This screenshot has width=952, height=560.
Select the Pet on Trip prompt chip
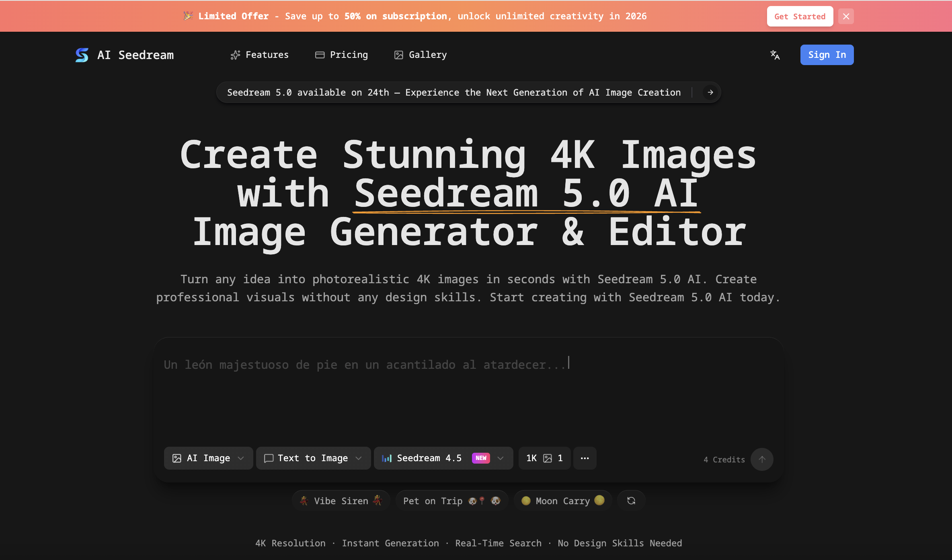pos(451,501)
